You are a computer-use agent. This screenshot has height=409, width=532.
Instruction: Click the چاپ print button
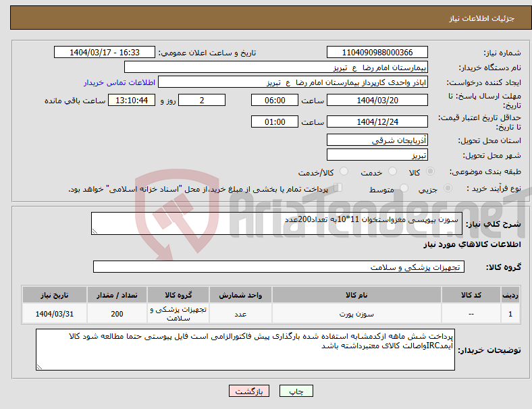[x=296, y=391]
